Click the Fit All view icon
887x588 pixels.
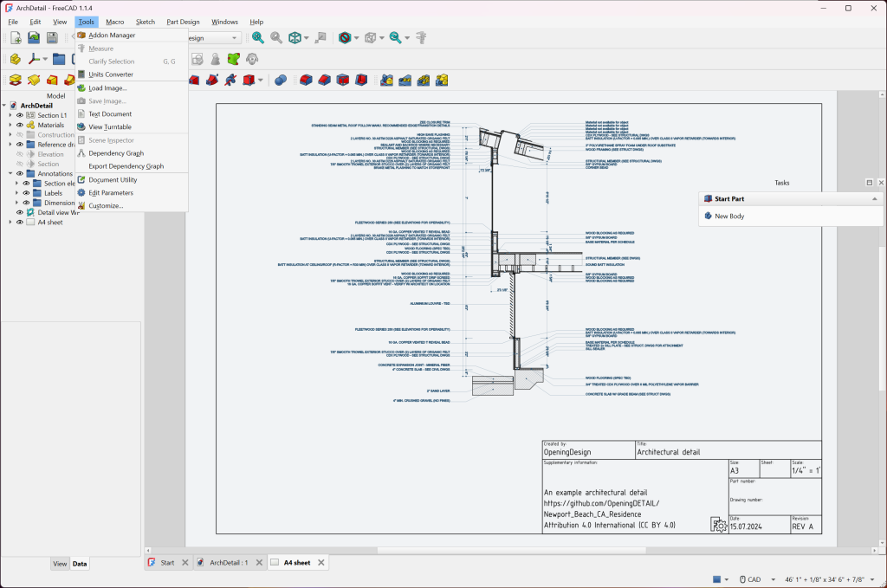click(x=258, y=38)
